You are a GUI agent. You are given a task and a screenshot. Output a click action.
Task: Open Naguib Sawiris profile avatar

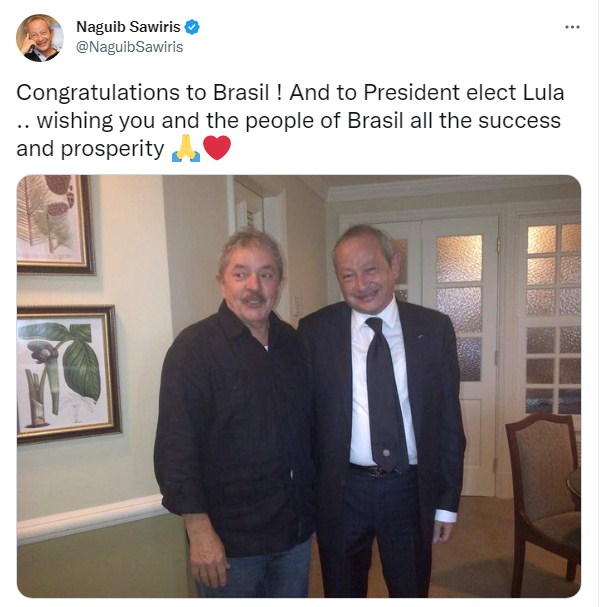39,38
